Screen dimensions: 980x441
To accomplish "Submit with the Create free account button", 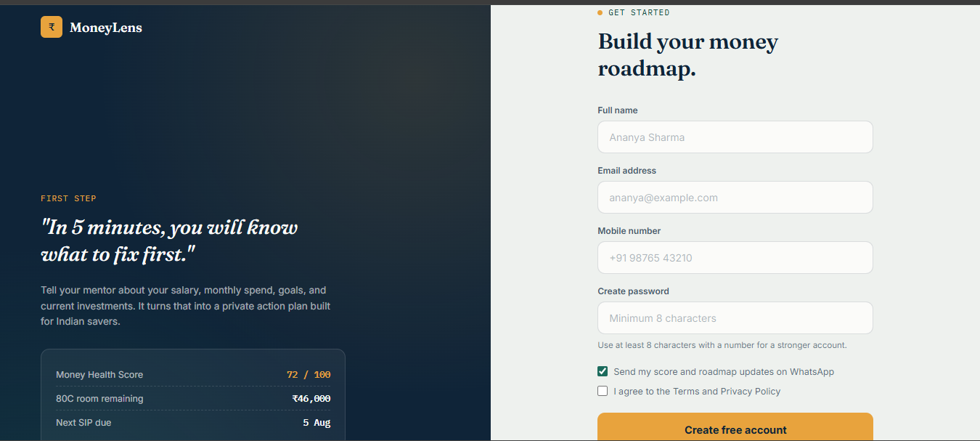I will tap(735, 427).
